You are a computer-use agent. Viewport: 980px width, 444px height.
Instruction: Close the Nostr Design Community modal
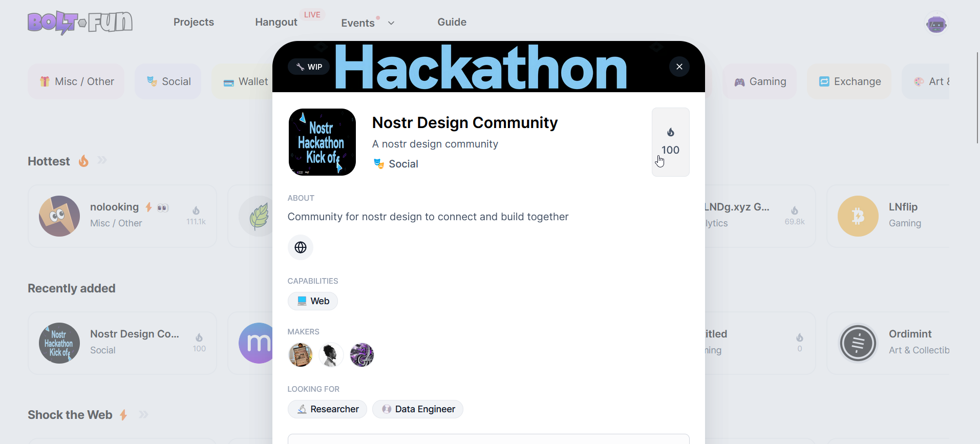click(679, 67)
